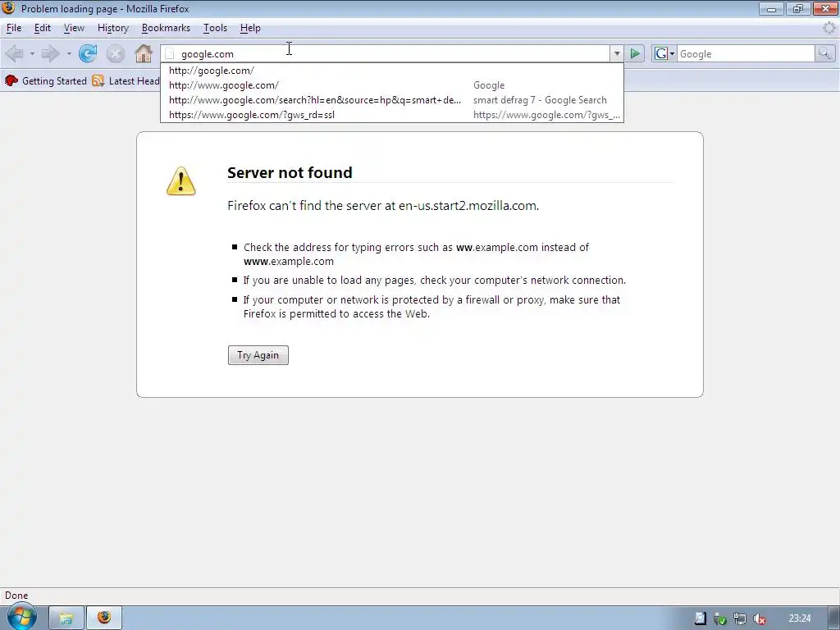
Task: Click the network tray icon
Action: click(x=739, y=619)
